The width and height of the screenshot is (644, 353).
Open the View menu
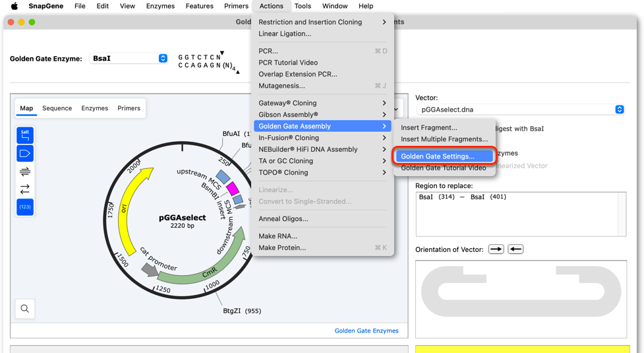127,6
